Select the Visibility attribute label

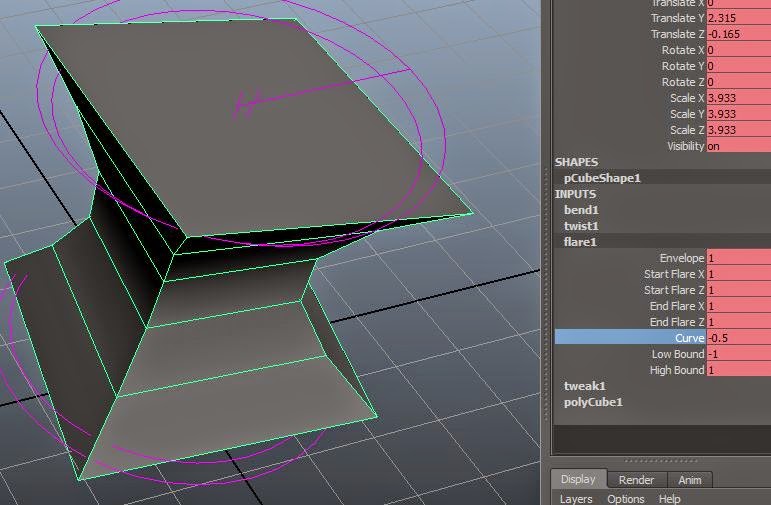[x=685, y=146]
